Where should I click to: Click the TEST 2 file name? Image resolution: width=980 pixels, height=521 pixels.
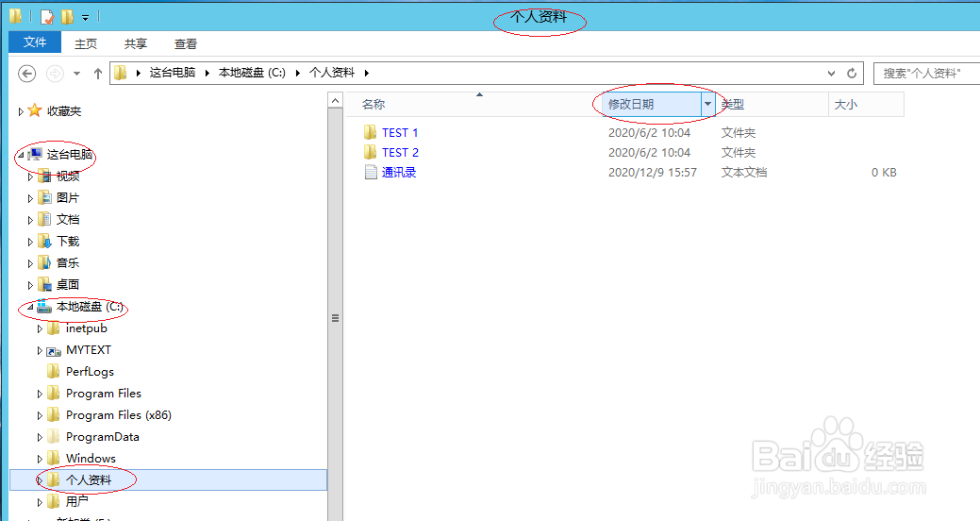[400, 153]
